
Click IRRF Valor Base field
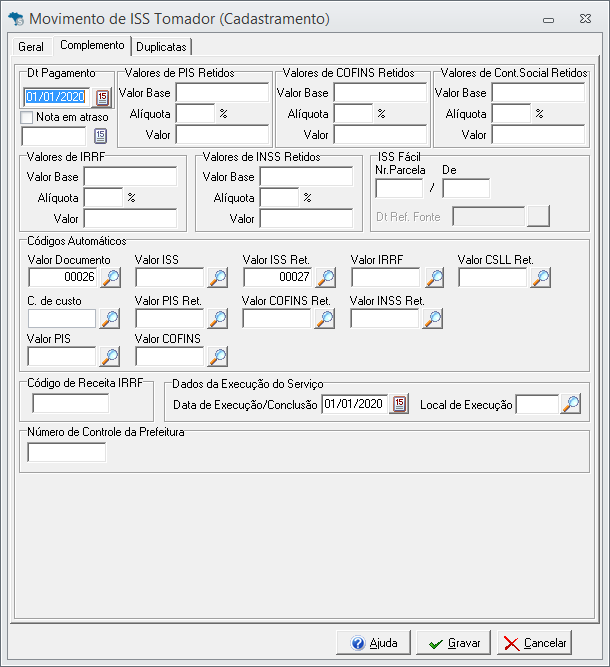tap(130, 177)
